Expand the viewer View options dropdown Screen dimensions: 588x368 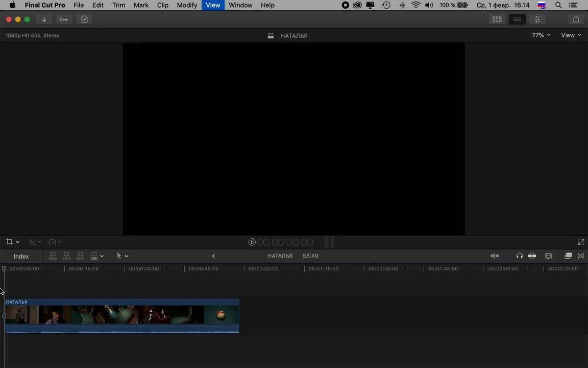pos(571,35)
